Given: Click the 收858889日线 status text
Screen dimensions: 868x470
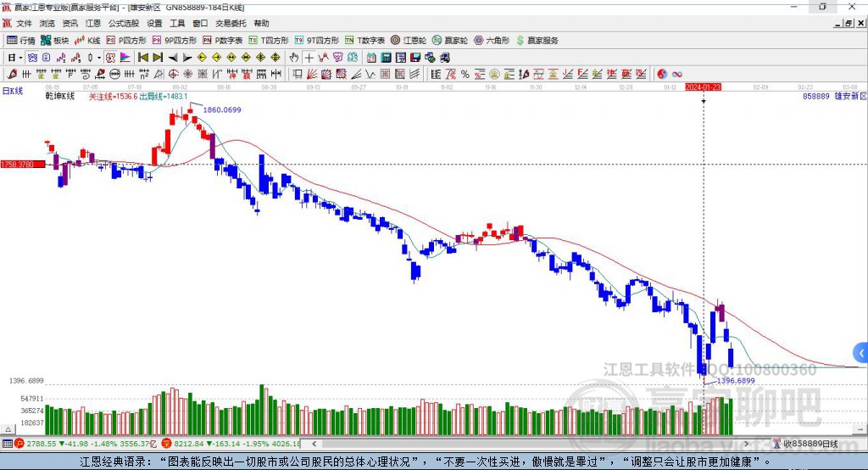Looking at the screenshot, I should tap(810, 444).
